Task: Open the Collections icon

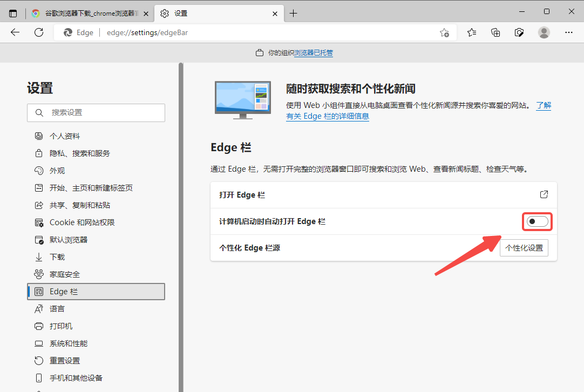Action: coord(495,32)
